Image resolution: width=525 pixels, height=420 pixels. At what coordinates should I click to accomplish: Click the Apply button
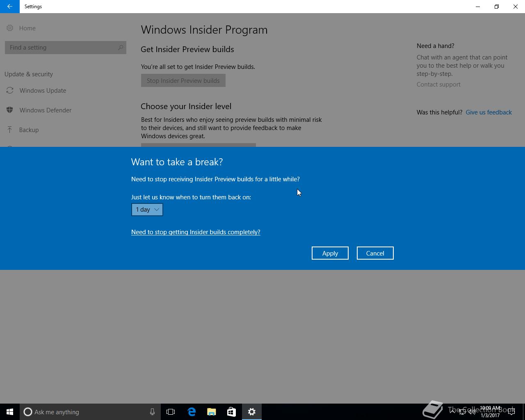[330, 253]
